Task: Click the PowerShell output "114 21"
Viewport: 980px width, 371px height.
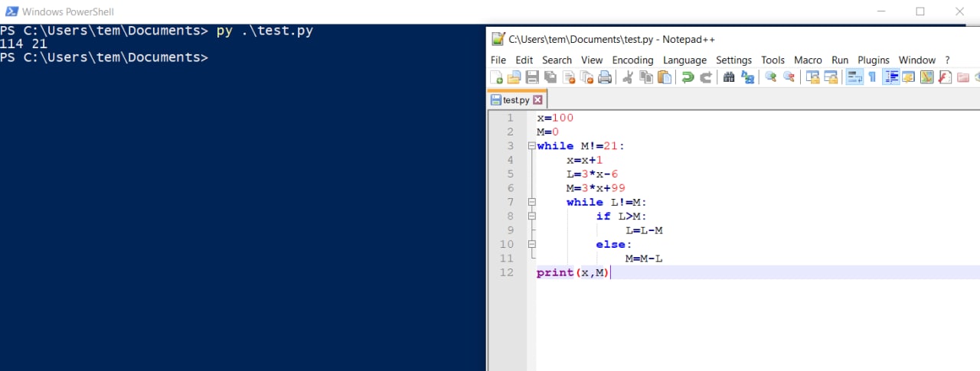Action: pos(24,44)
